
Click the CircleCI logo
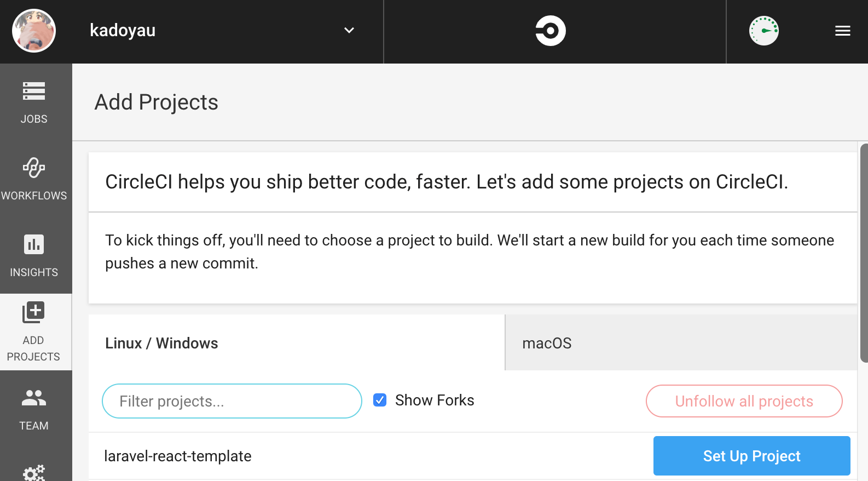550,31
